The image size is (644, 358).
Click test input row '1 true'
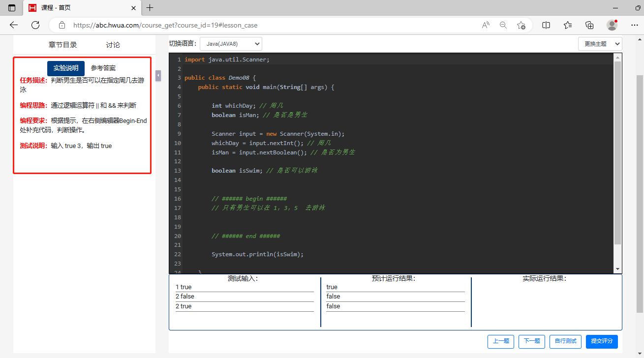245,287
